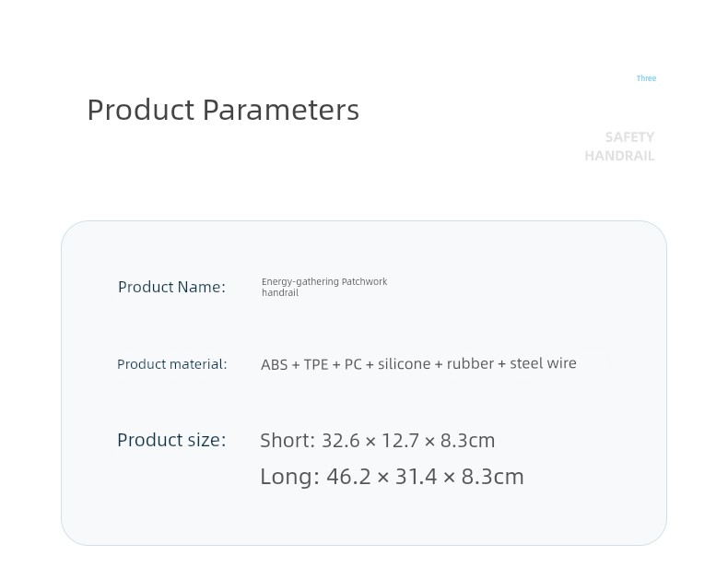This screenshot has height=580, width=728.
Task: Click the Product Parameters heading
Action: 223,110
